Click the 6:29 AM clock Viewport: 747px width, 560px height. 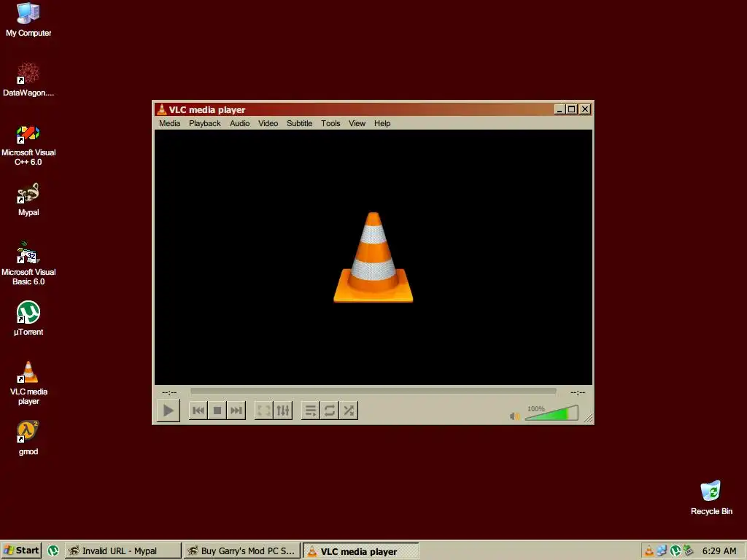tap(719, 551)
